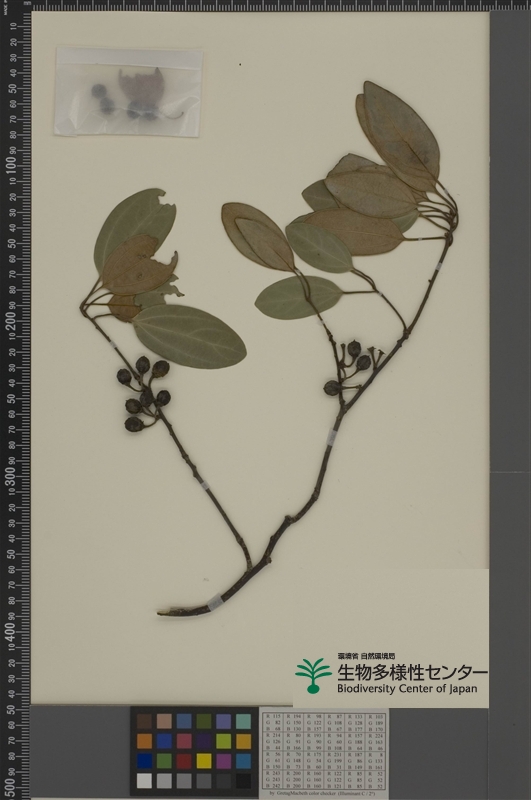Click the orange swatch starting the second row
531x800 pixels.
(144, 741)
